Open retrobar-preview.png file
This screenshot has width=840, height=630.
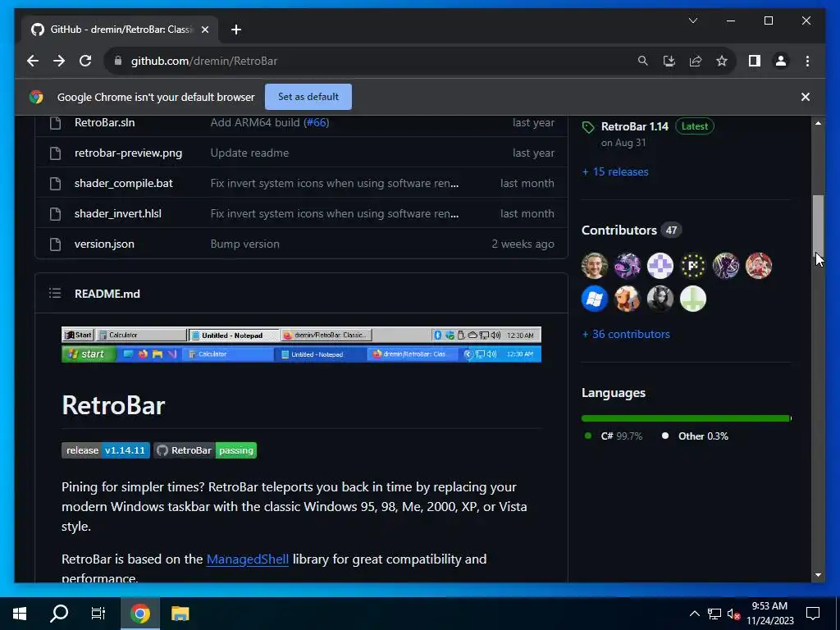[x=128, y=153]
